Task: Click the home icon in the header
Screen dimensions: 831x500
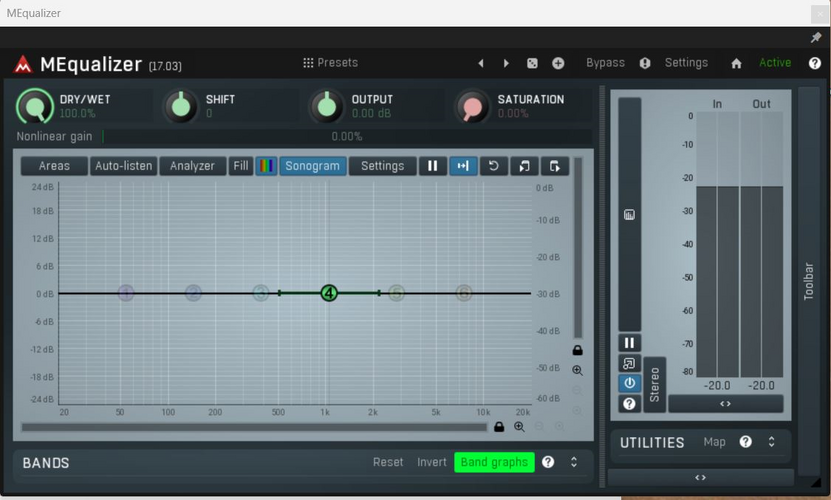Action: (x=736, y=64)
